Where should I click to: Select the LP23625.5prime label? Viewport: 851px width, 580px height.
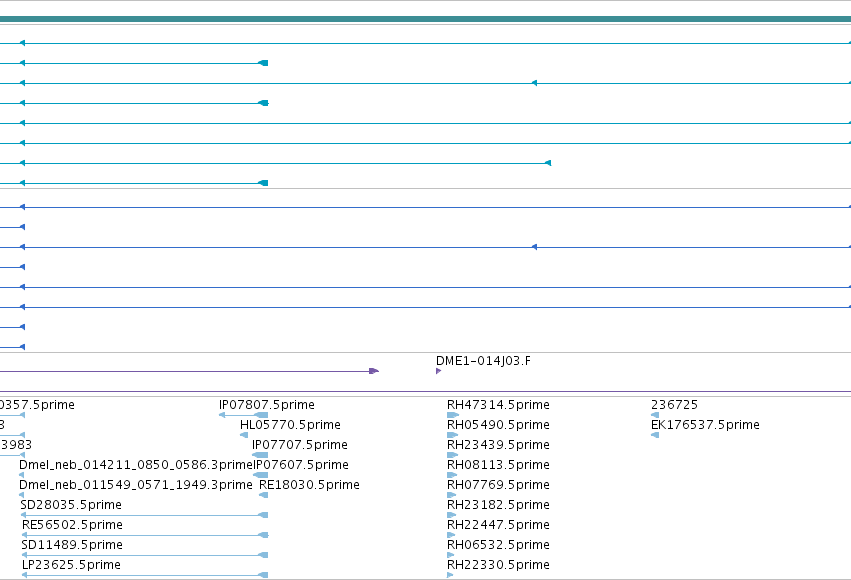coord(71,565)
